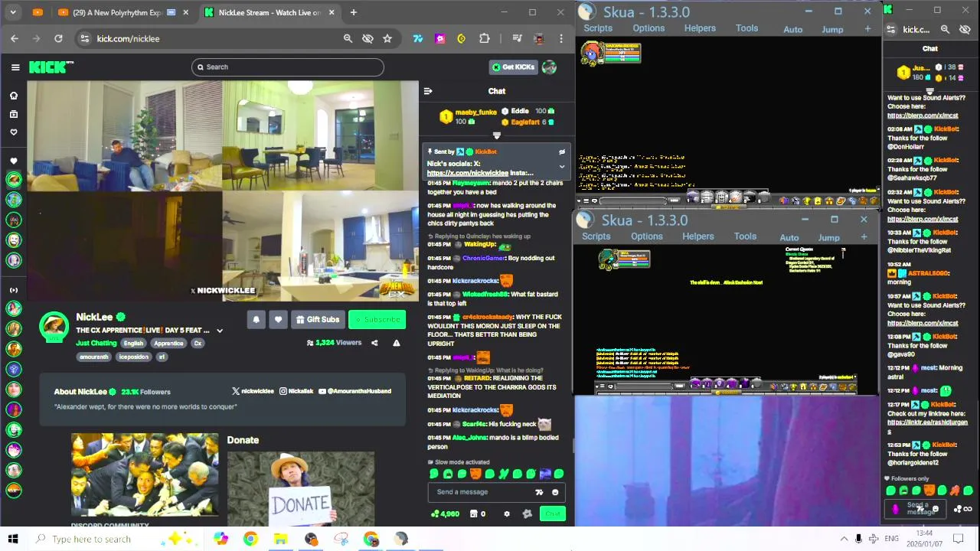This screenshot has height=551, width=980.
Task: Open Chrome from the taskbar
Action: 250,539
